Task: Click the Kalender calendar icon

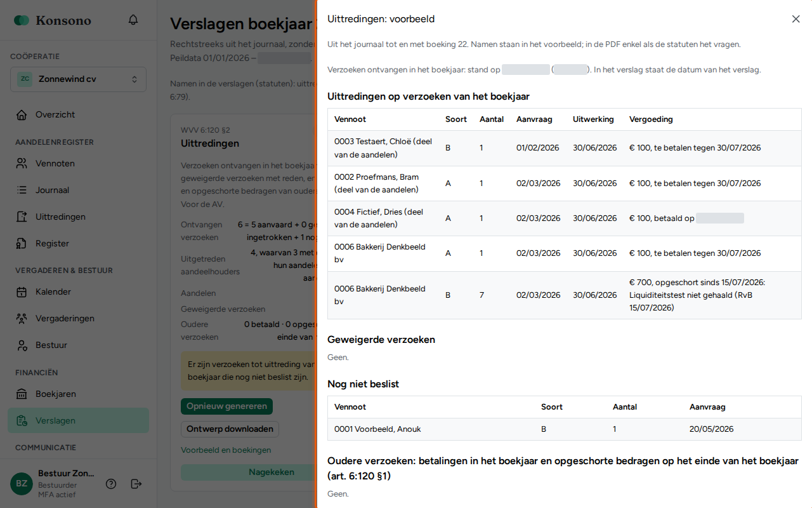Action: click(x=22, y=292)
